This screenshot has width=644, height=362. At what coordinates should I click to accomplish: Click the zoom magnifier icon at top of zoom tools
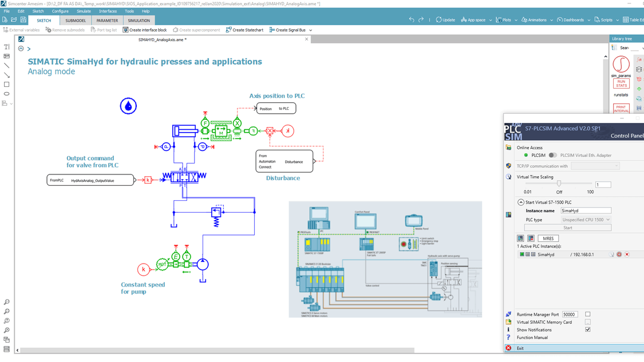point(6,302)
